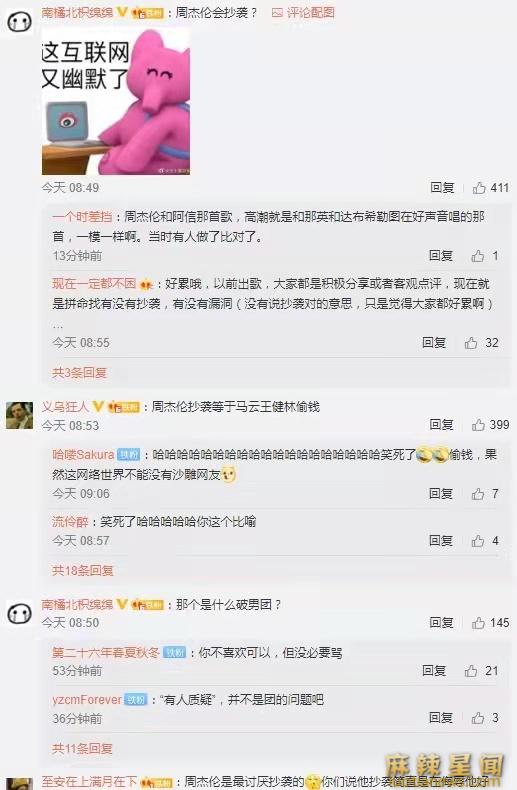Open 哈喽Sakura username link

(83, 454)
